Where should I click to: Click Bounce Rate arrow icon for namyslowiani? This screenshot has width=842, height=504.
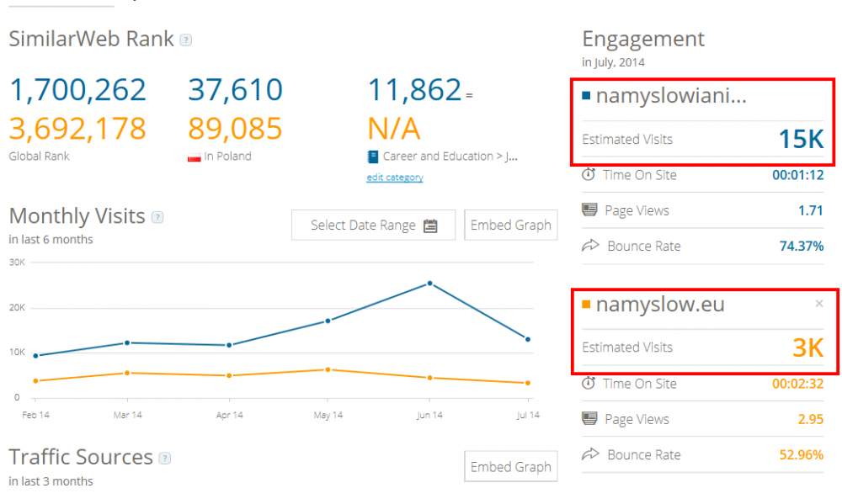(x=590, y=246)
